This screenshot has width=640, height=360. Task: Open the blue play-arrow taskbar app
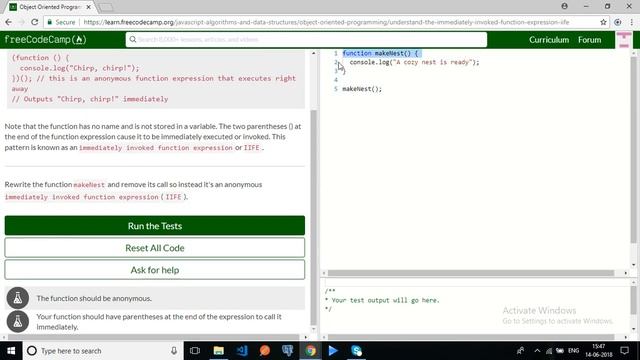(333, 351)
